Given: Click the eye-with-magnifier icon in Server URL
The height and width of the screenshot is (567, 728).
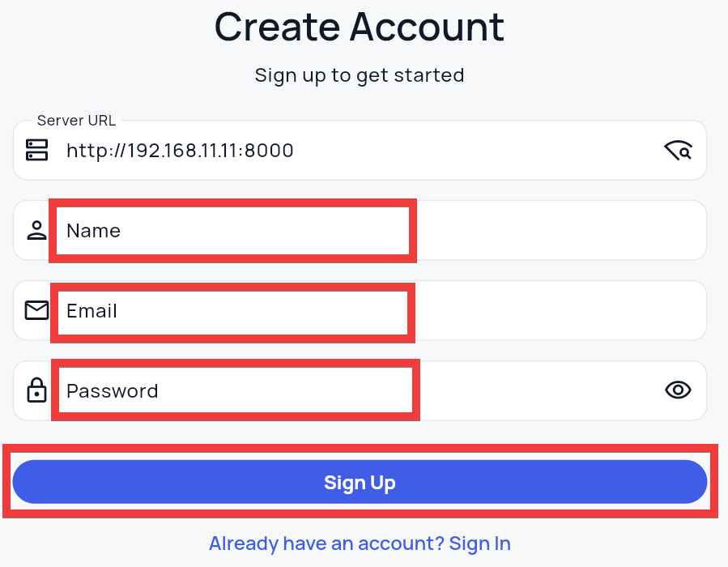Looking at the screenshot, I should point(678,150).
